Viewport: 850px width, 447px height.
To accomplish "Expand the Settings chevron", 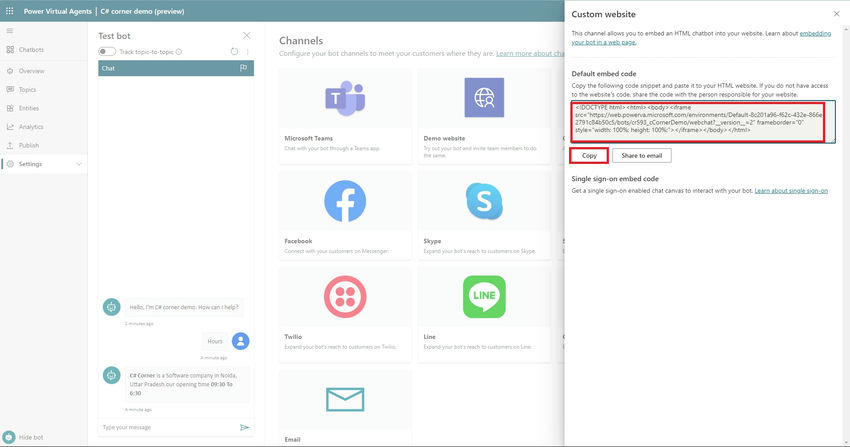I will 79,164.
